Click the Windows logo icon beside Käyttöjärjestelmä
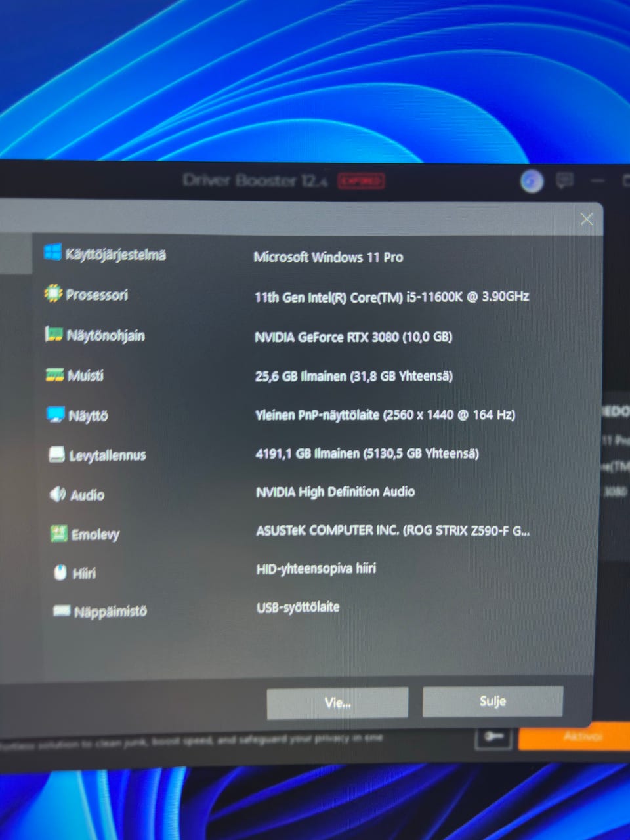Image resolution: width=630 pixels, height=840 pixels. (x=52, y=253)
